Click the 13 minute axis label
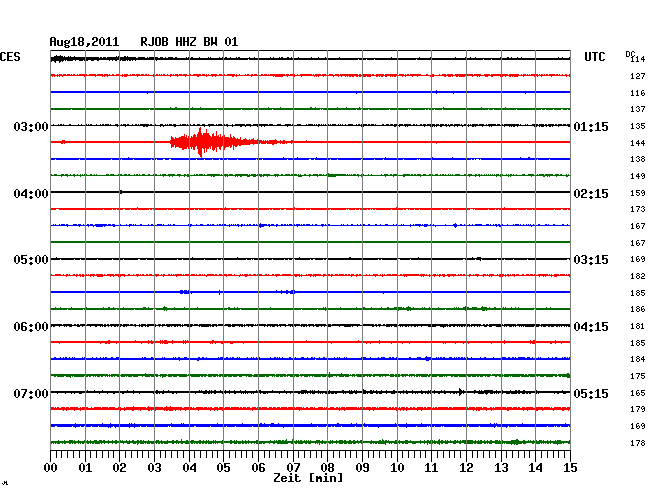The image size is (650, 494). point(501,467)
